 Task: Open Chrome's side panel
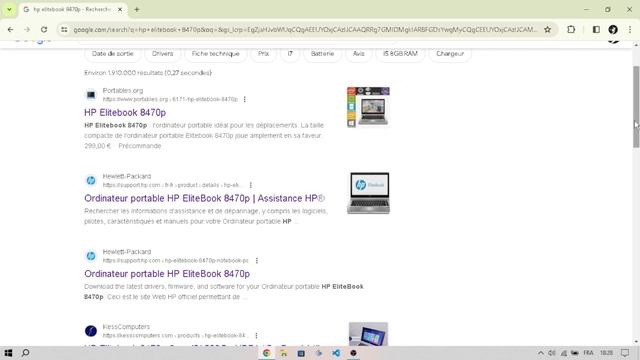pyautogui.click(x=596, y=29)
